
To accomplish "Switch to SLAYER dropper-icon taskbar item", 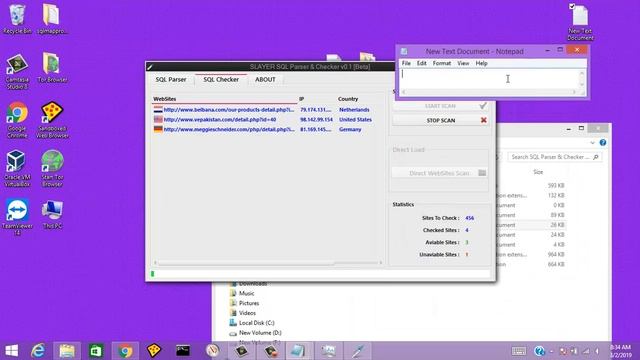I will click(358, 351).
